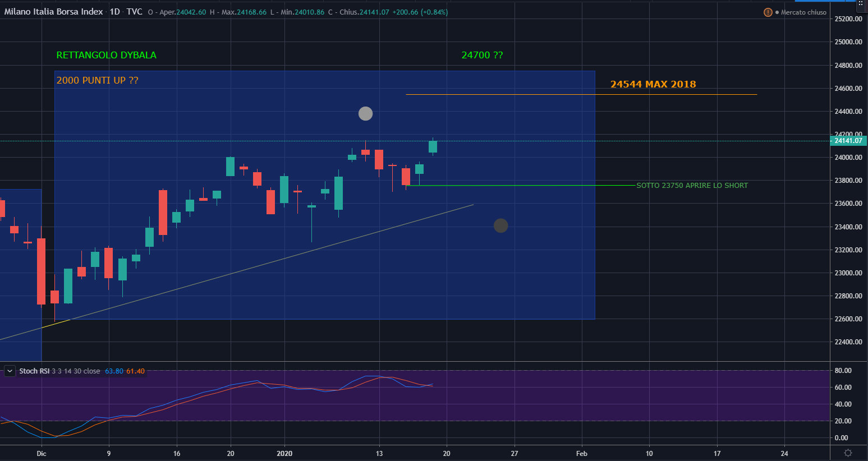868x461 pixels.
Task: Click the 16 date on the time axis
Action: point(176,453)
